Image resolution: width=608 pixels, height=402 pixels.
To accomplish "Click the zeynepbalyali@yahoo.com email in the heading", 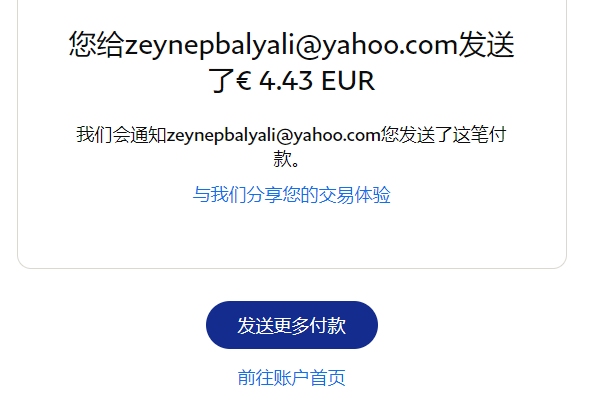I will [291, 45].
